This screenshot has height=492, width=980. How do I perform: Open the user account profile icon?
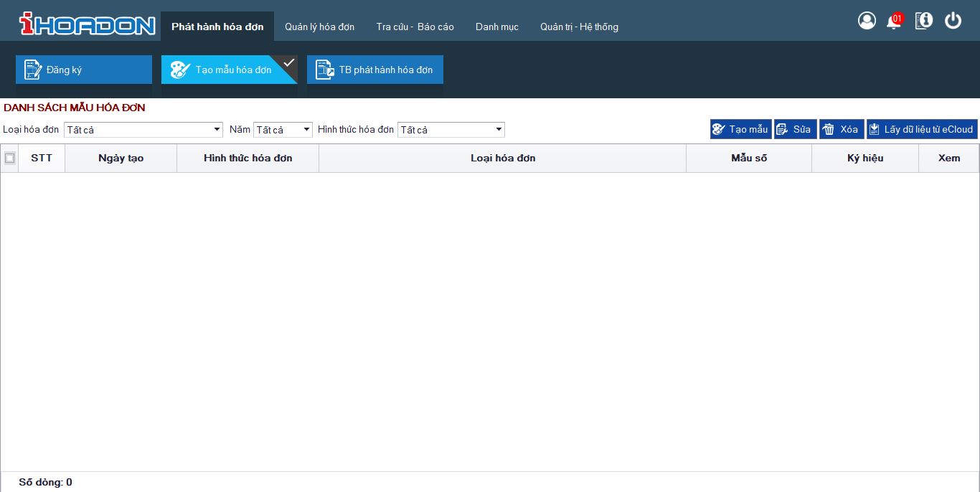click(867, 21)
